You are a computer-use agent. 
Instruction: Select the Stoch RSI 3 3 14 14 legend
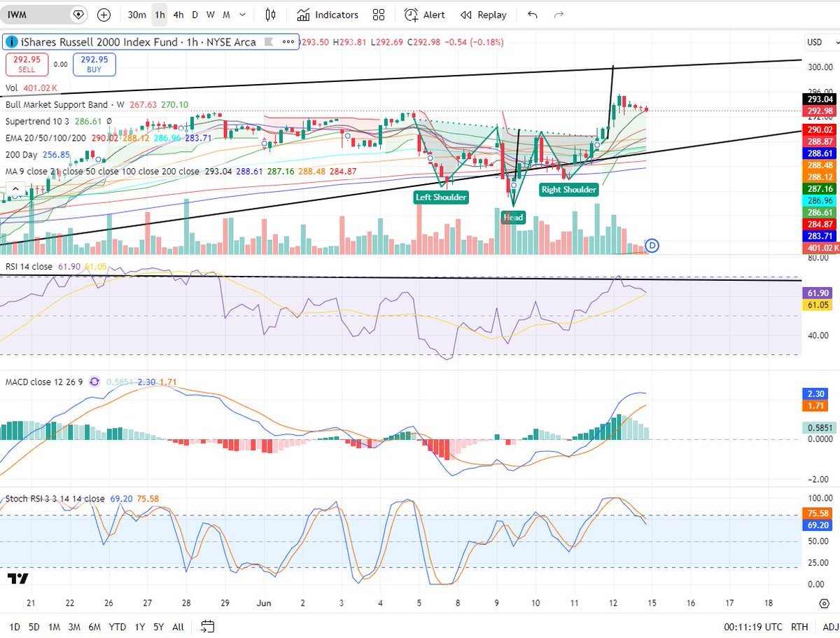point(55,499)
